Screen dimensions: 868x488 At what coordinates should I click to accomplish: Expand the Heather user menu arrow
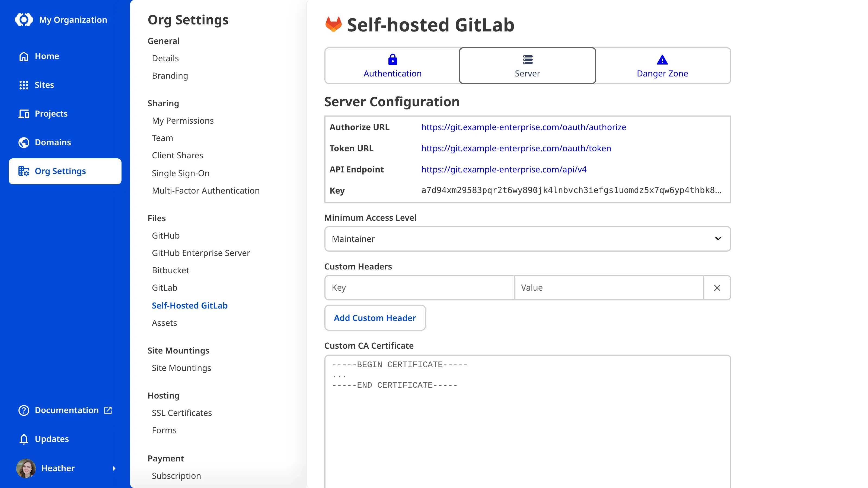114,468
